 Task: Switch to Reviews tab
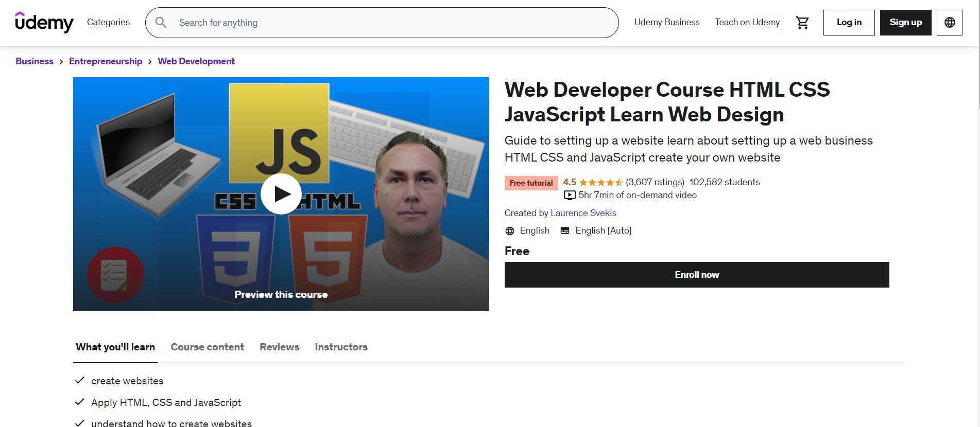click(x=280, y=347)
